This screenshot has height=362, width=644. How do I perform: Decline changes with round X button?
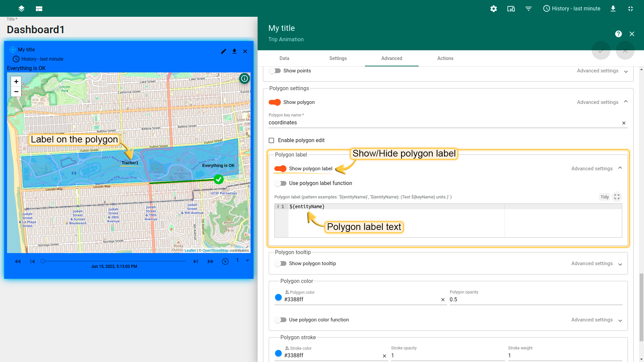[x=625, y=51]
